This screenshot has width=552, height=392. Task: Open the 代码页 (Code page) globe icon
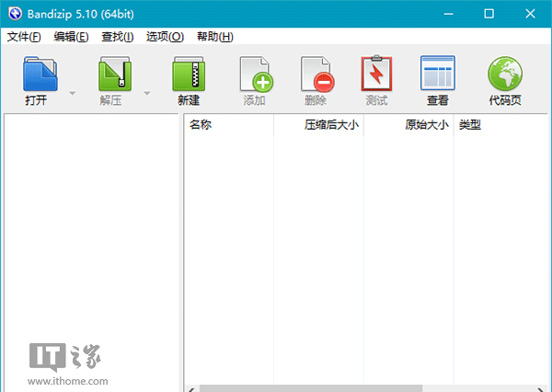(x=505, y=74)
